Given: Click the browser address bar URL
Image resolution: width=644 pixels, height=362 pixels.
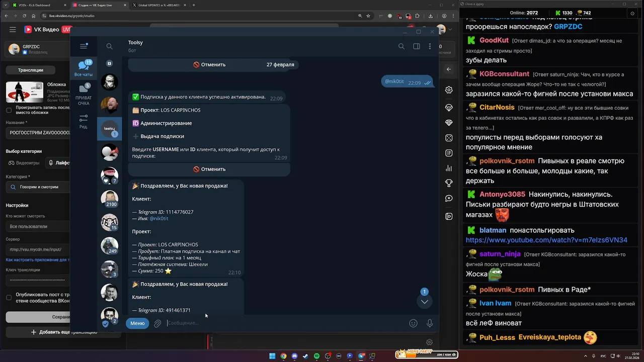Looking at the screenshot, I should coord(72,16).
